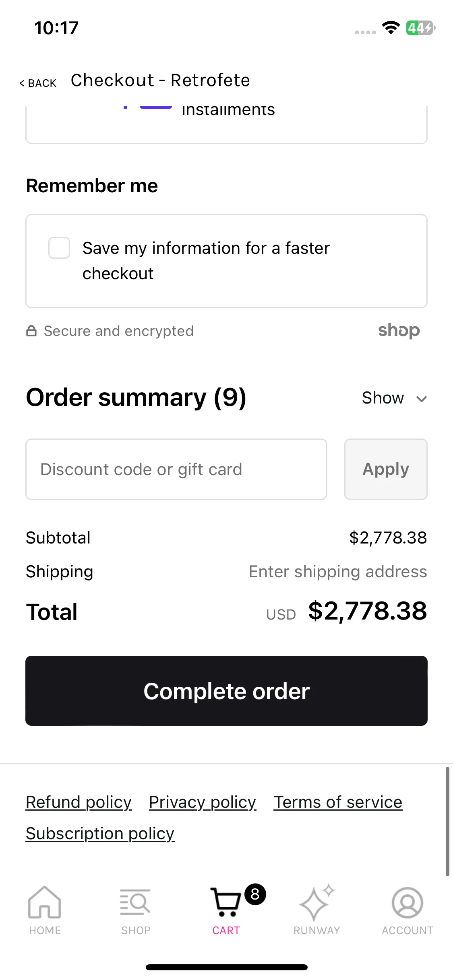Open the Shop search icon

coord(135,902)
